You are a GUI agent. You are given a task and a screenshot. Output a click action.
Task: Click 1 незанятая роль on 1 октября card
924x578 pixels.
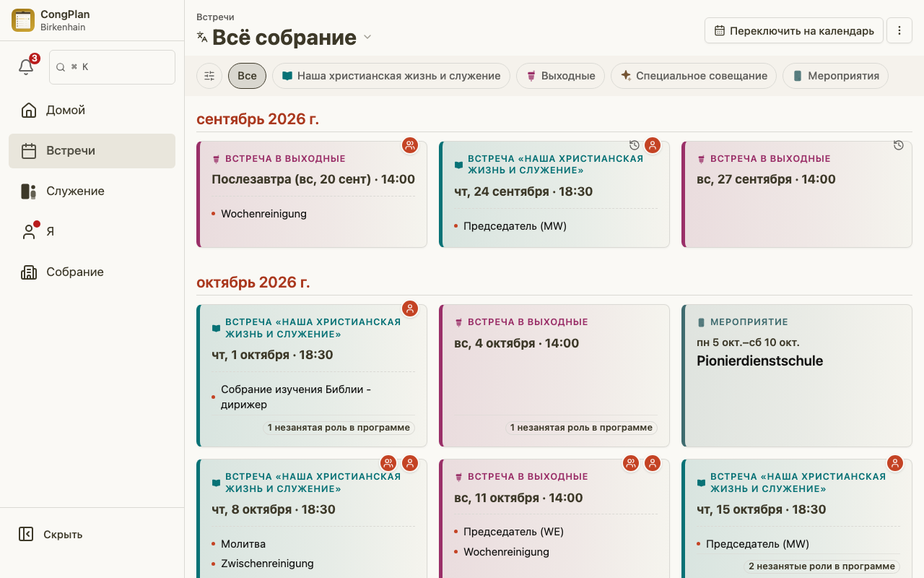click(x=339, y=428)
